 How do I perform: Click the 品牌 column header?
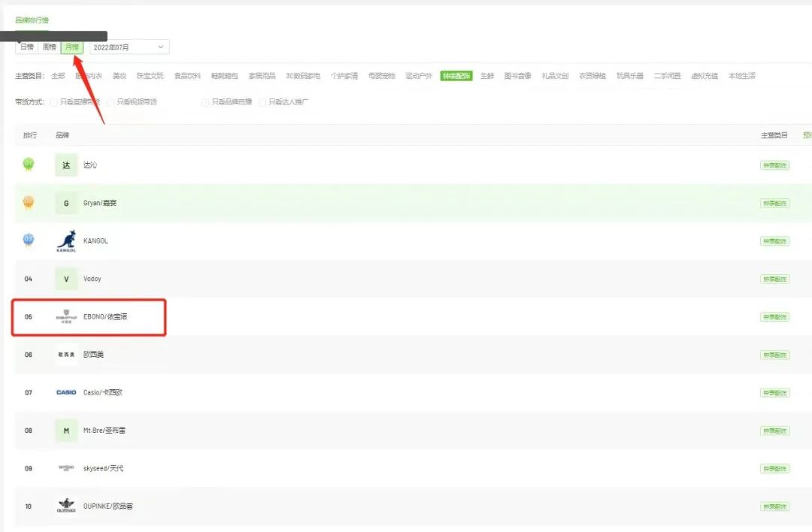pyautogui.click(x=62, y=135)
